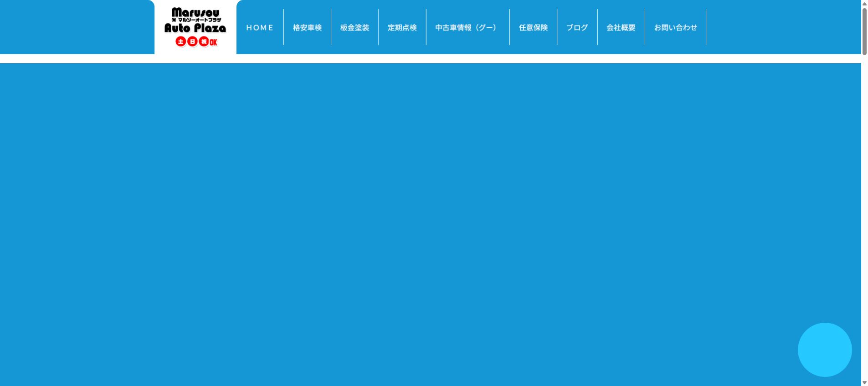The image size is (868, 386).
Task: Go to the 板金塗装 page
Action: click(x=354, y=27)
